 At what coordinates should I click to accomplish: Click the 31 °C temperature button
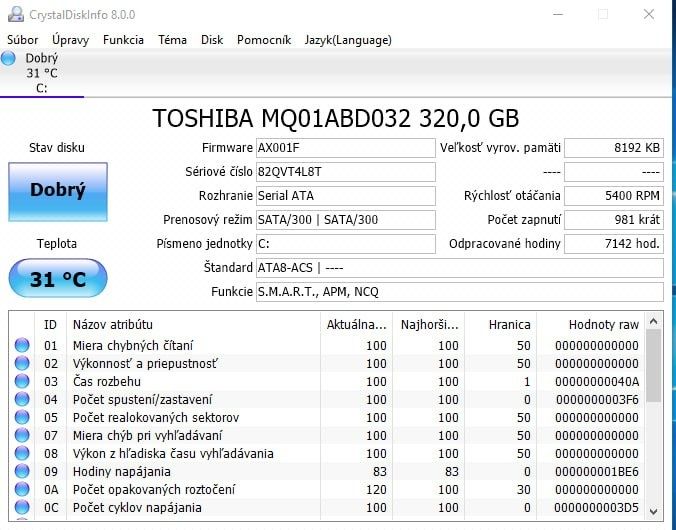pos(58,278)
